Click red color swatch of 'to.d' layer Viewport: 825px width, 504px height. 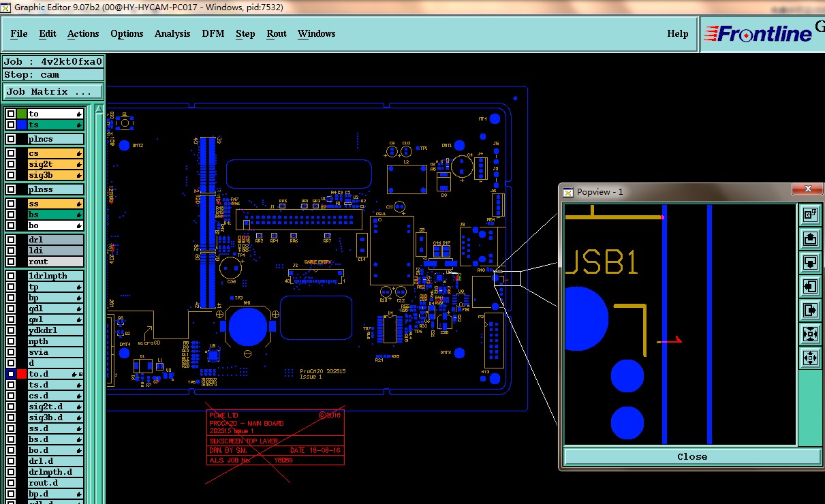[x=22, y=374]
